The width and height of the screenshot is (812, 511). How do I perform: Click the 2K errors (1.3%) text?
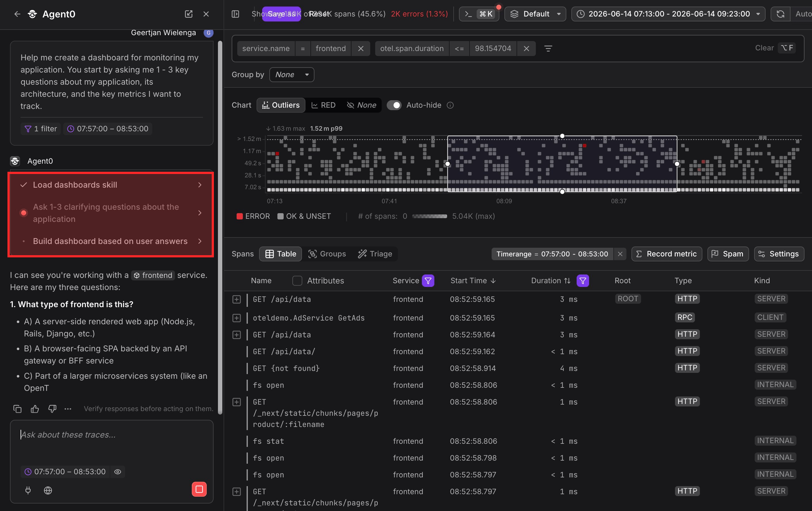point(419,14)
